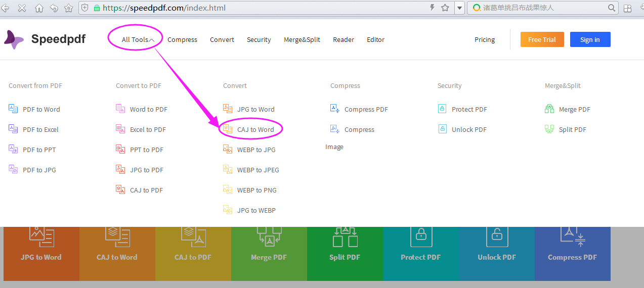The height and width of the screenshot is (288, 644).
Task: Click the Speedpdf logo
Action: [x=45, y=39]
